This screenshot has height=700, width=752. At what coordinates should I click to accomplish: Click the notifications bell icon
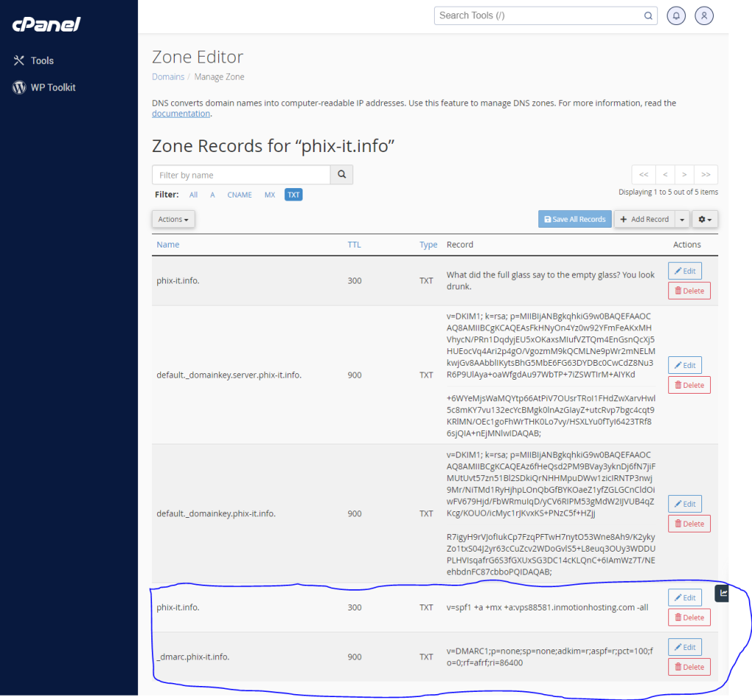[676, 15]
